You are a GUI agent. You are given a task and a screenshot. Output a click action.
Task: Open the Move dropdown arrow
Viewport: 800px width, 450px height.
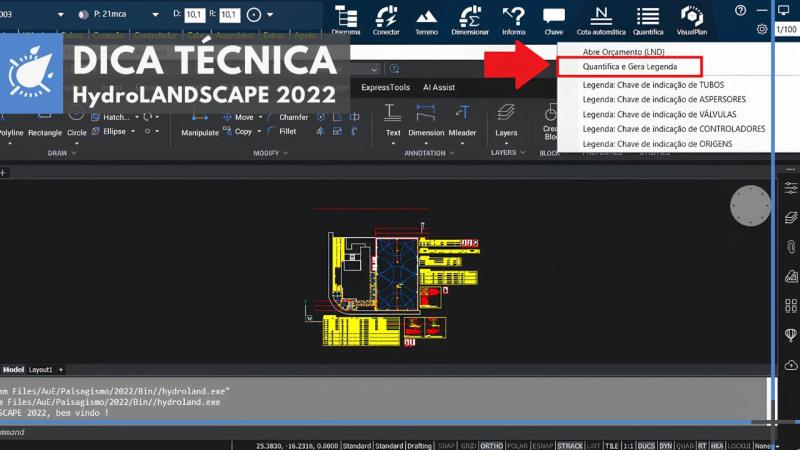(x=260, y=117)
